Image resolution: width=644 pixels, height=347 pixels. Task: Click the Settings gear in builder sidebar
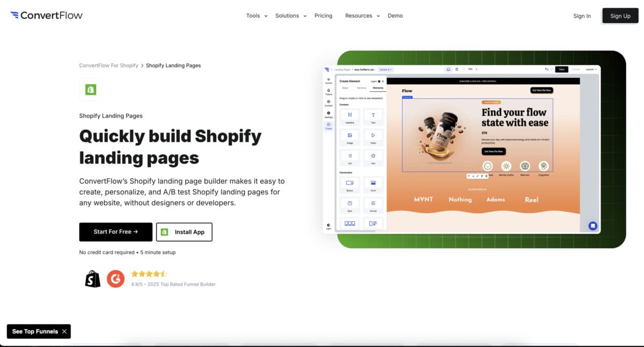click(x=328, y=114)
